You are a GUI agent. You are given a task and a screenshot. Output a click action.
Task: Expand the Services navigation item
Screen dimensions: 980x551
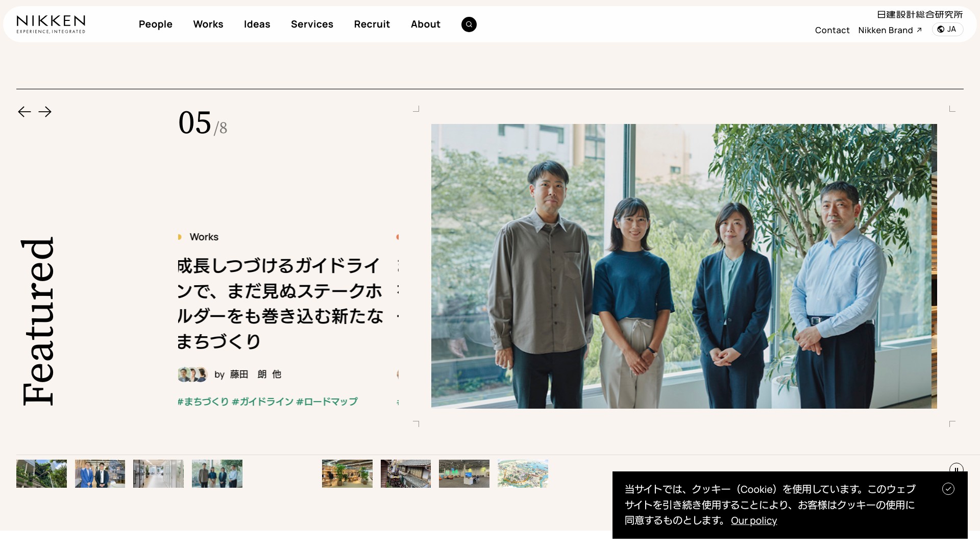[312, 24]
